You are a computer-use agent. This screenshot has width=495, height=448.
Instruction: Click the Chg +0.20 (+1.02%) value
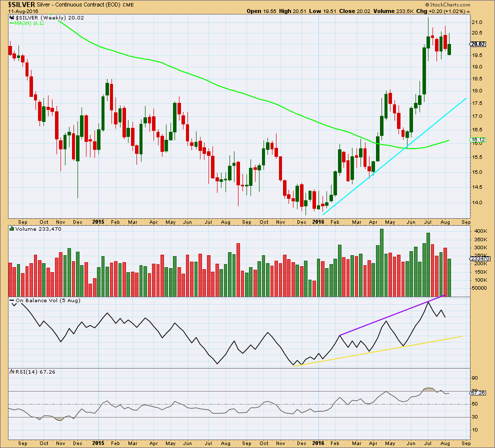click(440, 11)
